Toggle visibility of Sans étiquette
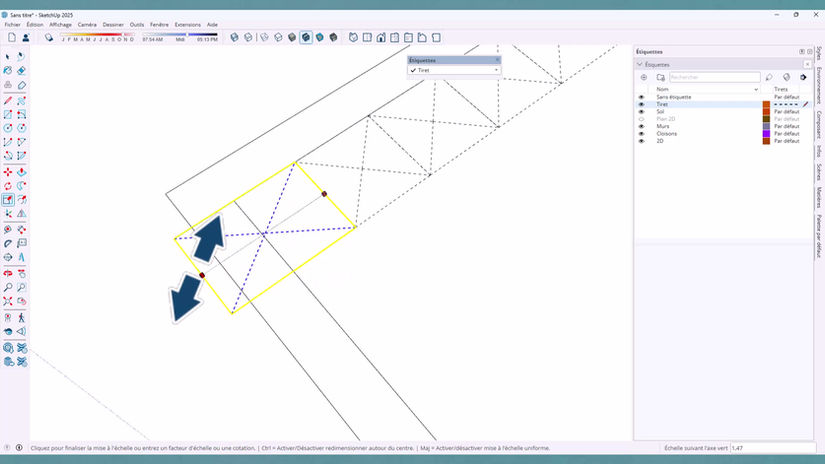 641,97
